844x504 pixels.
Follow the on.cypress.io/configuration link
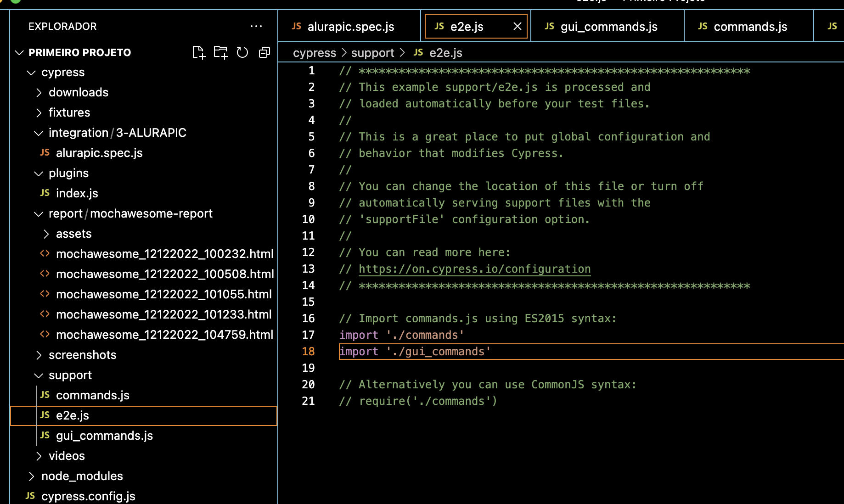pos(474,269)
